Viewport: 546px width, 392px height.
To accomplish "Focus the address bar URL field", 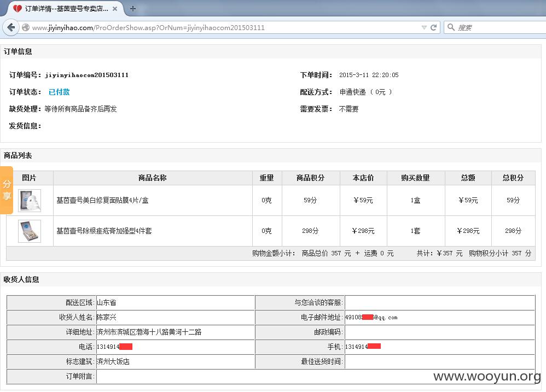I will [223, 27].
